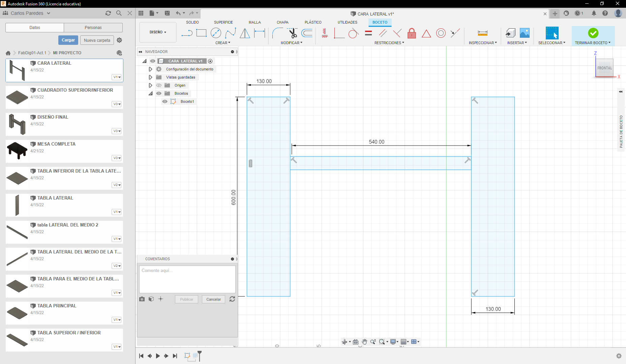
Task: Open the Personas tab
Action: [93, 28]
